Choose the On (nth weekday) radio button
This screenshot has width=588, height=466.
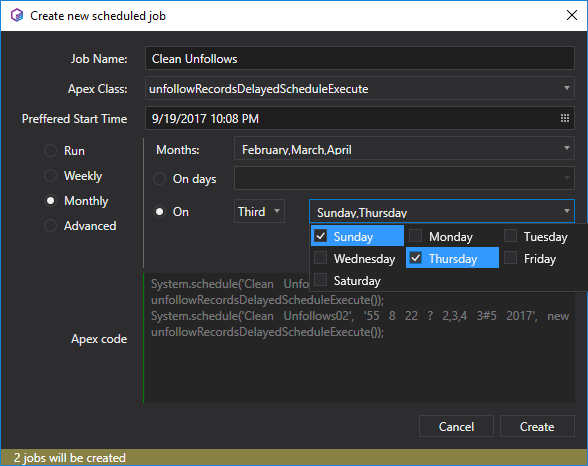coord(159,212)
